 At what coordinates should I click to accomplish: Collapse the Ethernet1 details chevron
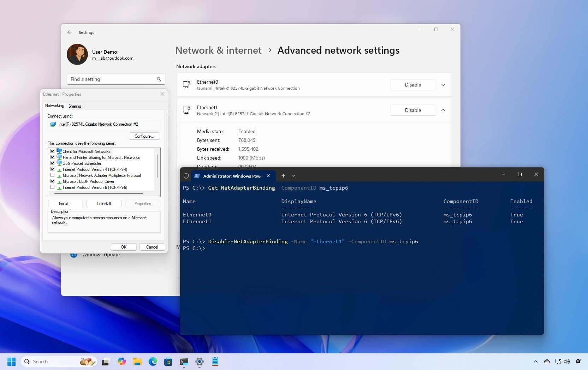coord(443,110)
